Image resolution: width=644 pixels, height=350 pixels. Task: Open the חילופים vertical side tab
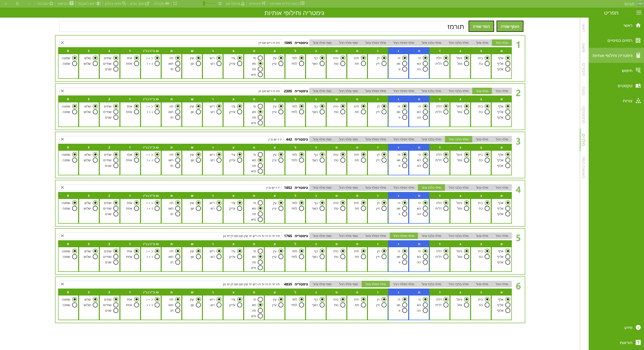583,69
